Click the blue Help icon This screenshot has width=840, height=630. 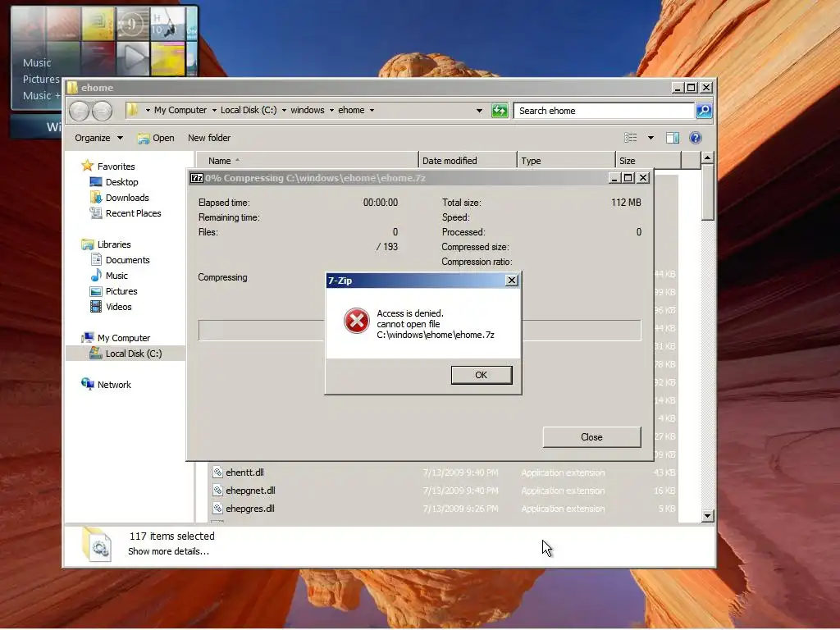pos(696,138)
